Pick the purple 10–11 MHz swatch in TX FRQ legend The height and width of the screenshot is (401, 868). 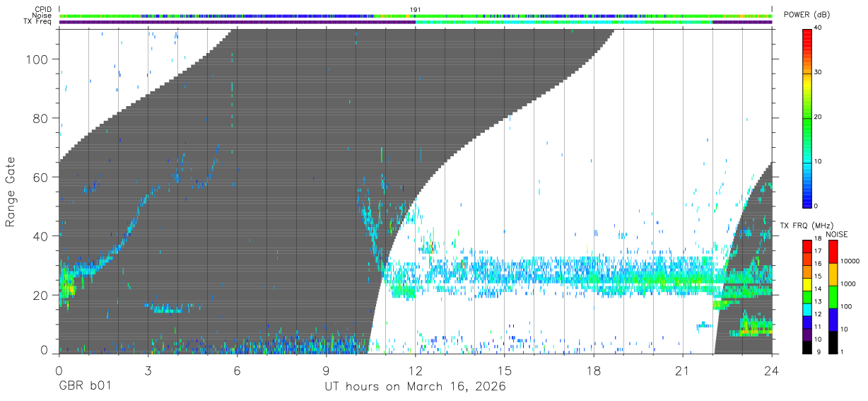tap(807, 335)
